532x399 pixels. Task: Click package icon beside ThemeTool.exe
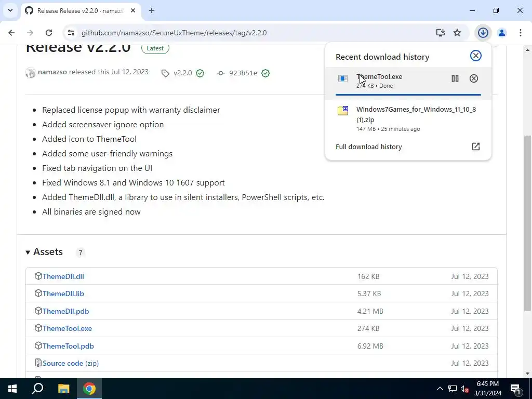[38, 328]
